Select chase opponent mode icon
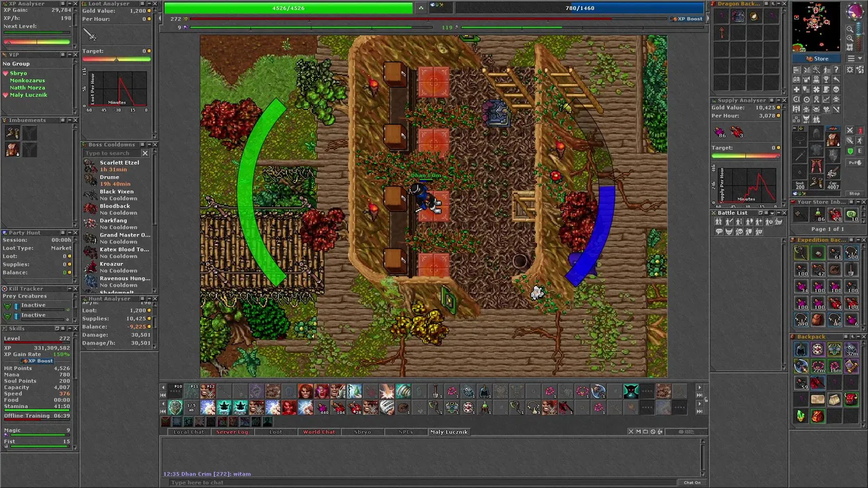The image size is (868, 488). point(860,141)
